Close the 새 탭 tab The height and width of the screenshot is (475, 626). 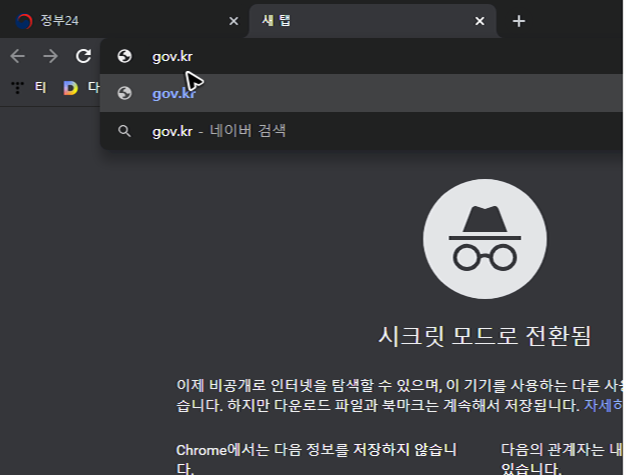(480, 21)
